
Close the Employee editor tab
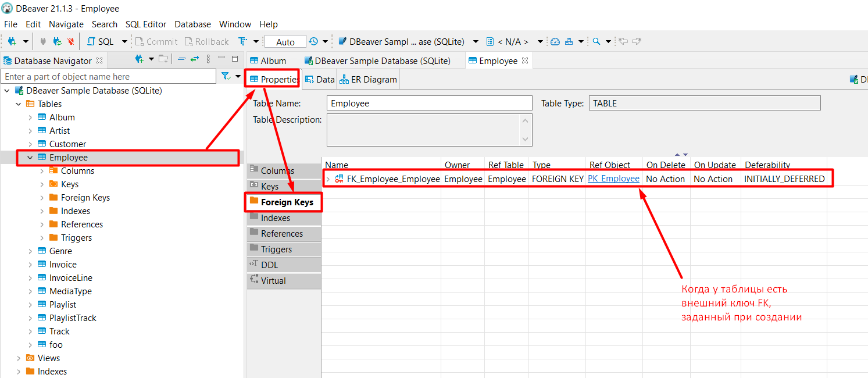(524, 60)
